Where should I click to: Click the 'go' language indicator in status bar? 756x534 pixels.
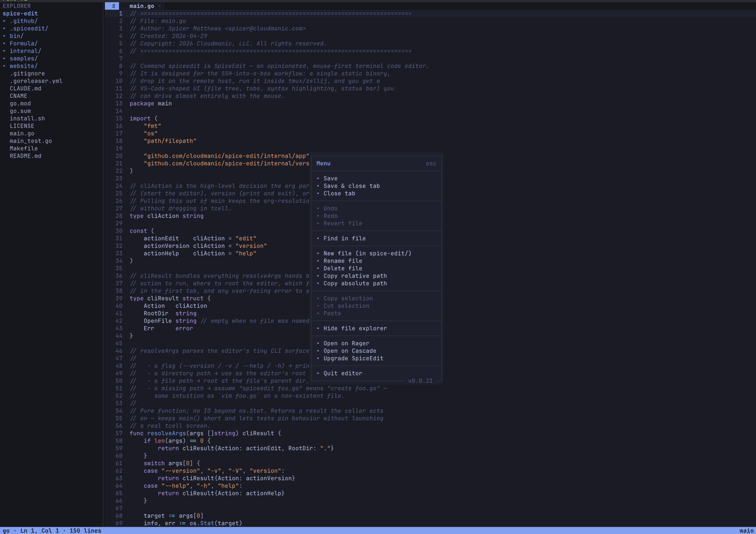coord(6,531)
